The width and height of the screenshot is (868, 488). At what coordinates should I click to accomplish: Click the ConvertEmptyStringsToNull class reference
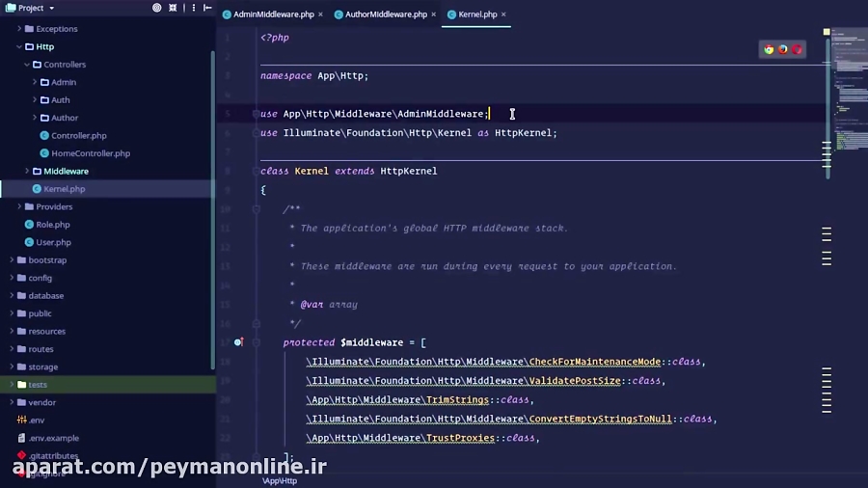(x=601, y=419)
